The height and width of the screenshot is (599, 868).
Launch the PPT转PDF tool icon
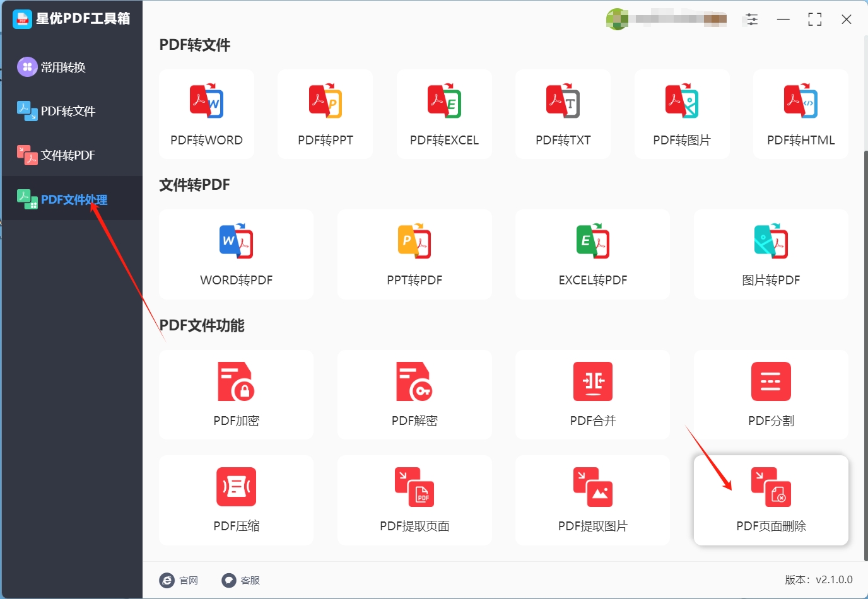[414, 241]
